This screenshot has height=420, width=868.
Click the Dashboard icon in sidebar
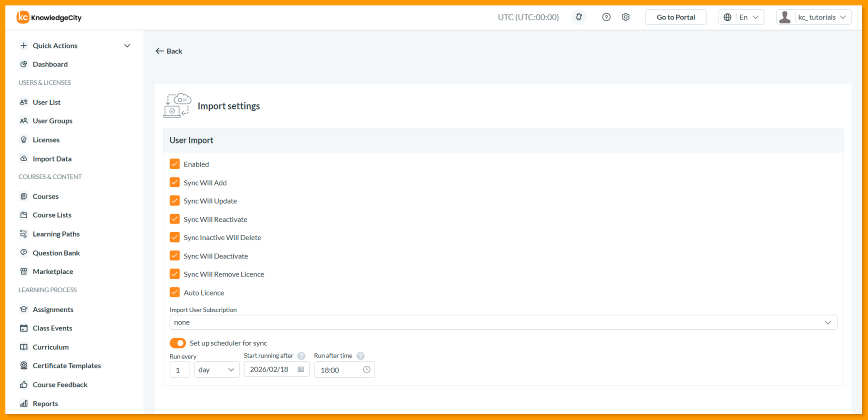24,64
